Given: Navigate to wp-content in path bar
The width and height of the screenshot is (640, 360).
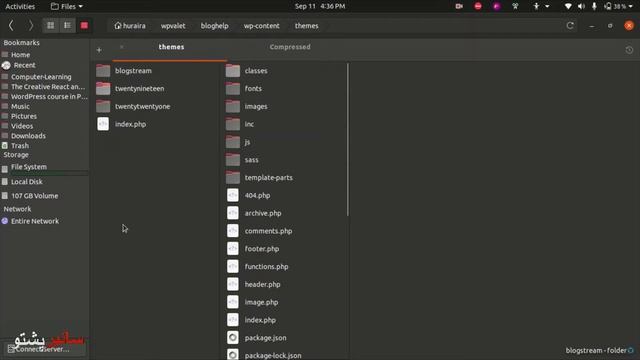Looking at the screenshot, I should click(x=262, y=26).
